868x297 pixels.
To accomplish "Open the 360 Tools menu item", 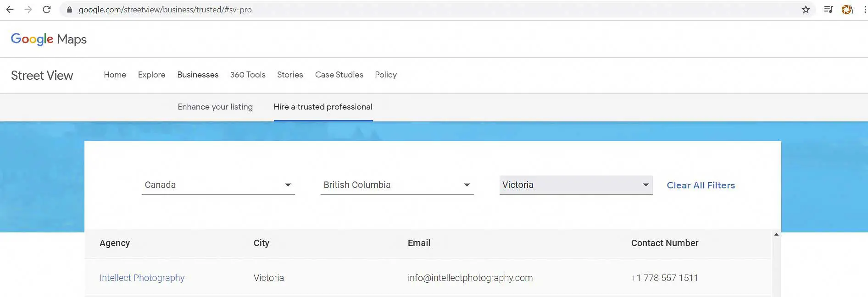I will click(x=248, y=75).
